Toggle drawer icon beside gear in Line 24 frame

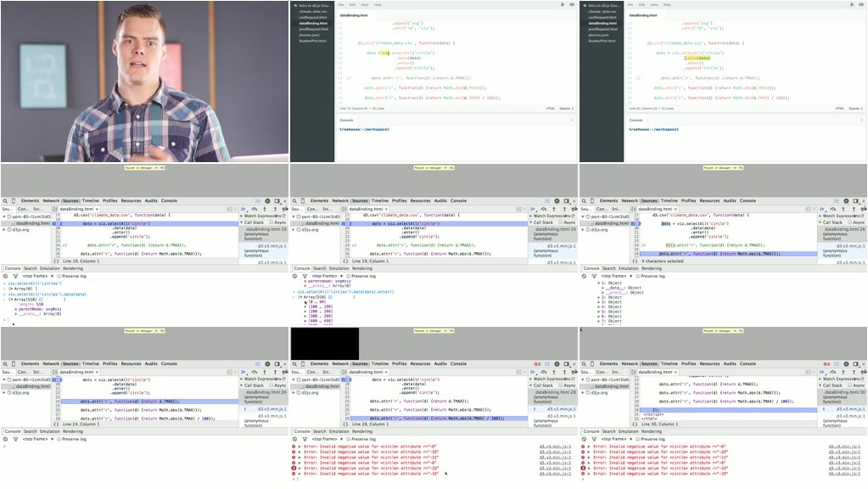257,364
